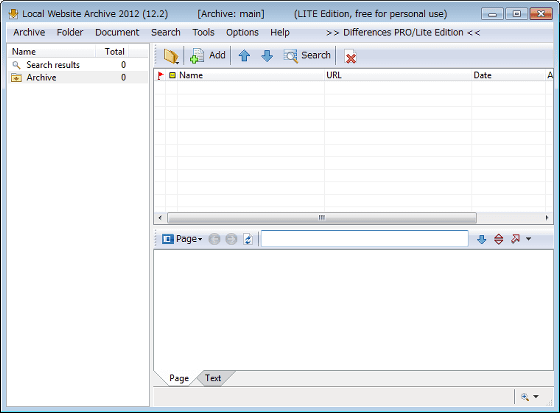Switch to the Text tab
560x413 pixels.
[x=213, y=378]
